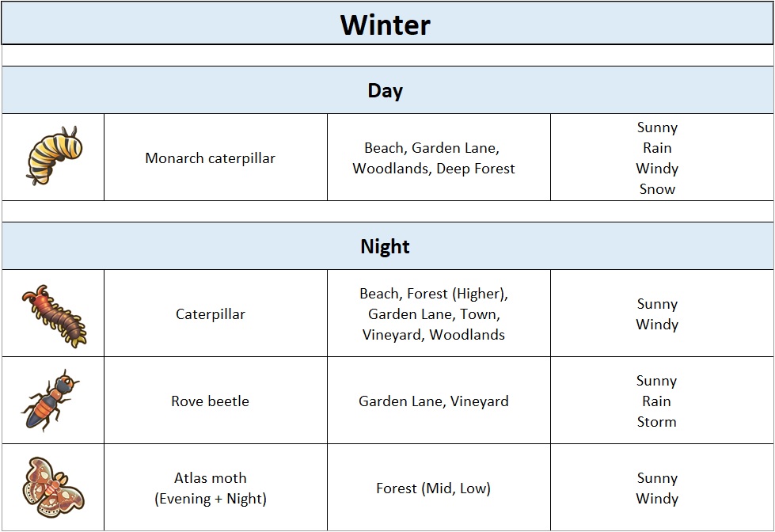
Task: Click the blank row below Winter header
Action: point(386,55)
